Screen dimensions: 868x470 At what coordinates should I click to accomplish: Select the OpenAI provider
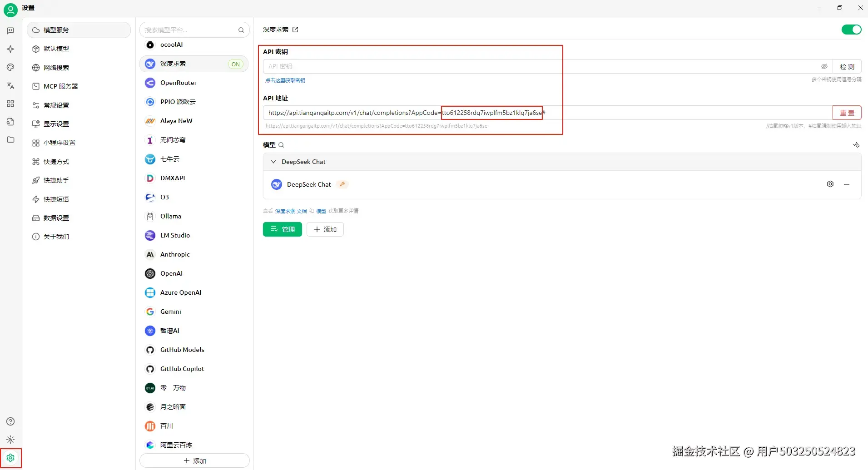194,273
